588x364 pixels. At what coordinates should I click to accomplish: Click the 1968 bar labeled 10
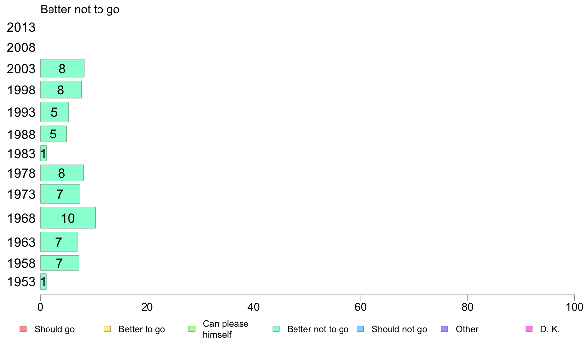[x=68, y=218]
